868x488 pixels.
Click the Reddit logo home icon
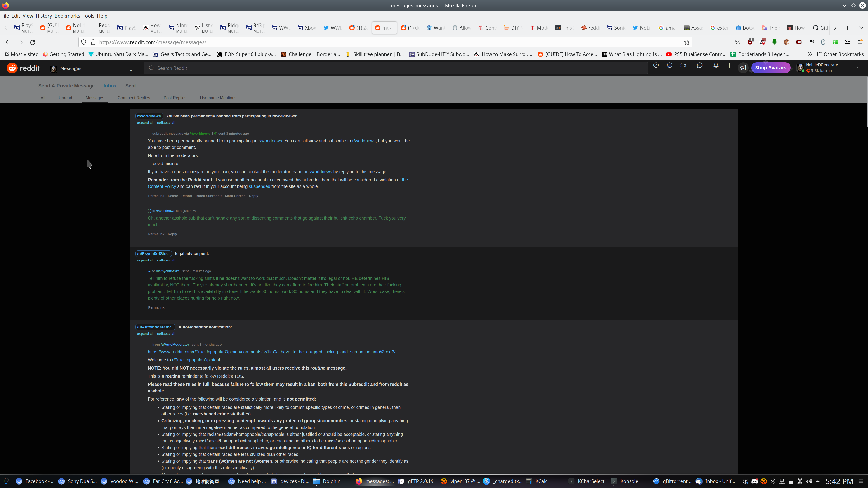point(12,68)
